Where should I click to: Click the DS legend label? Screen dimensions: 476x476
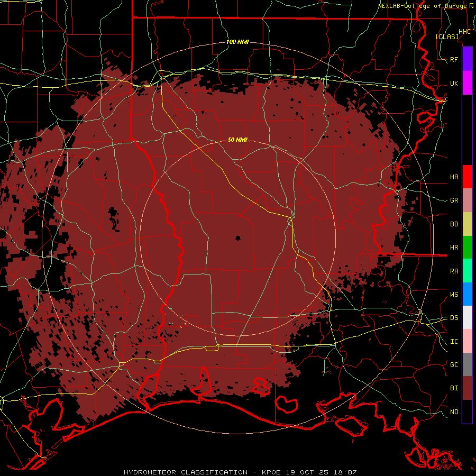pyautogui.click(x=454, y=318)
